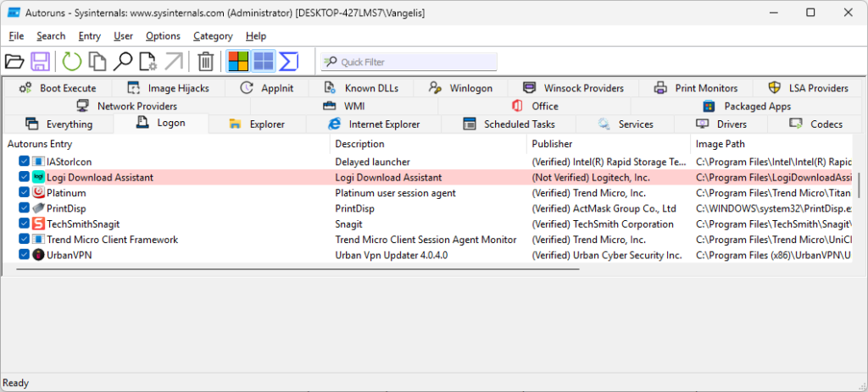The width and height of the screenshot is (868, 392).
Task: Click into the Quick Filter field
Action: pos(409,62)
